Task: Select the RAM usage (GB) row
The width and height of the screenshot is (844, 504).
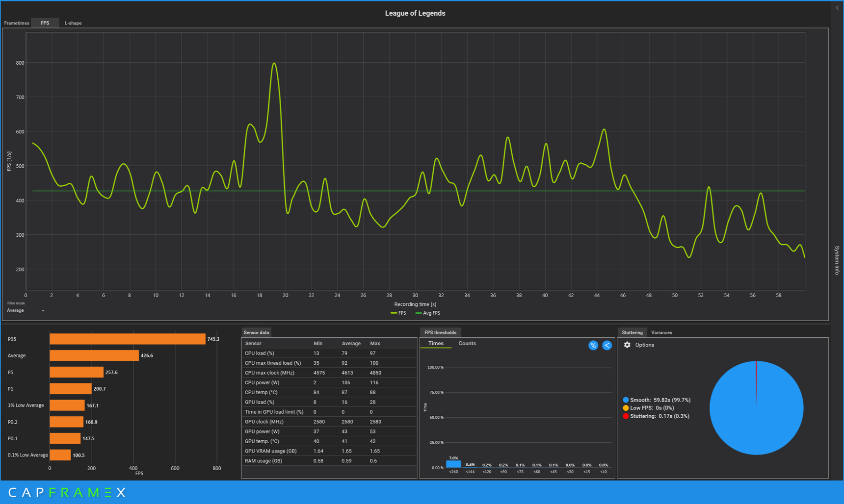Action: coord(329,461)
